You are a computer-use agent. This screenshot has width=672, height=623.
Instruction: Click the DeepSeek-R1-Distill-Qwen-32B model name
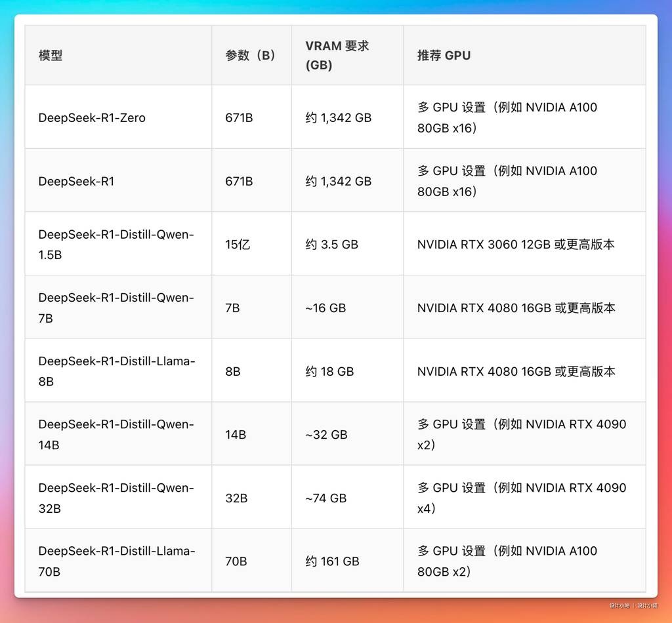pos(116,498)
